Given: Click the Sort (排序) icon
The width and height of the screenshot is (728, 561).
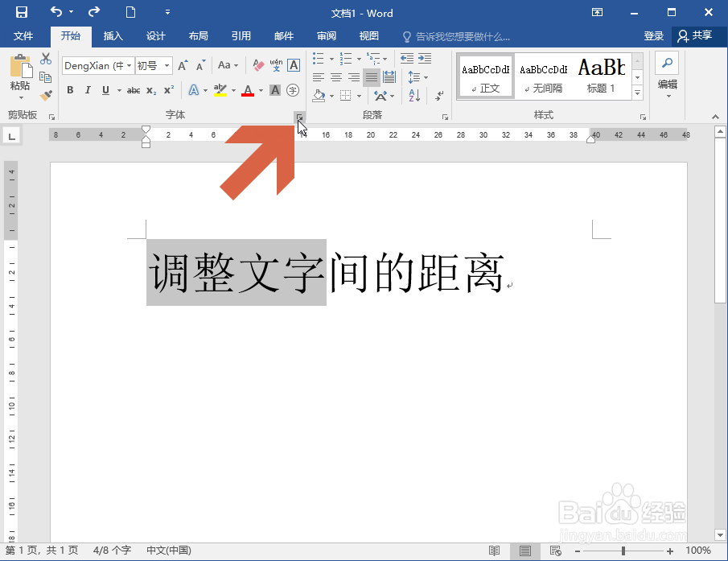Looking at the screenshot, I should tap(413, 95).
